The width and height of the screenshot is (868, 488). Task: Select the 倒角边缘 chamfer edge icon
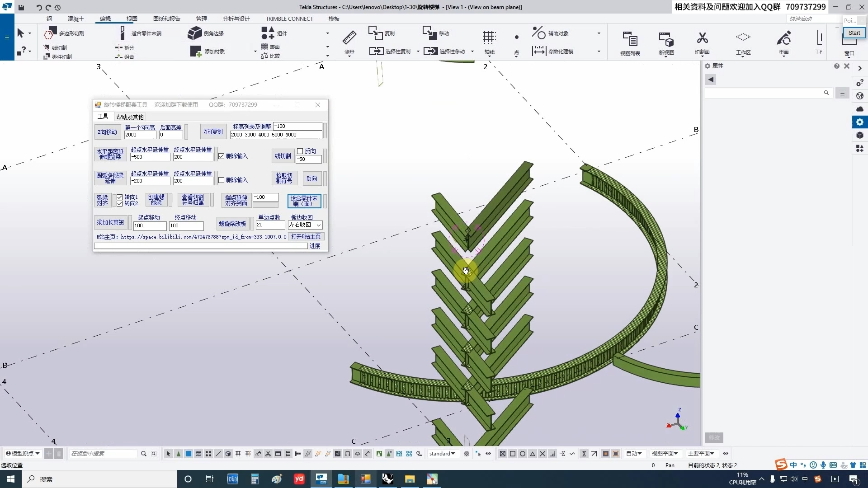(x=195, y=33)
